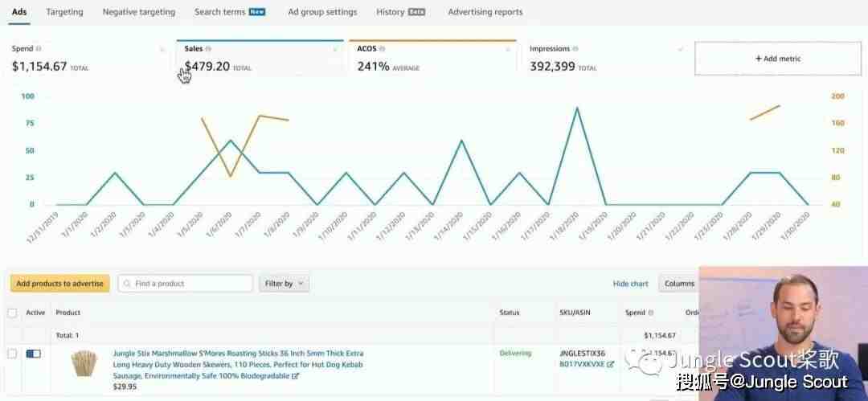This screenshot has height=401, width=868.
Task: Go to the Search terms tab
Action: click(x=230, y=11)
